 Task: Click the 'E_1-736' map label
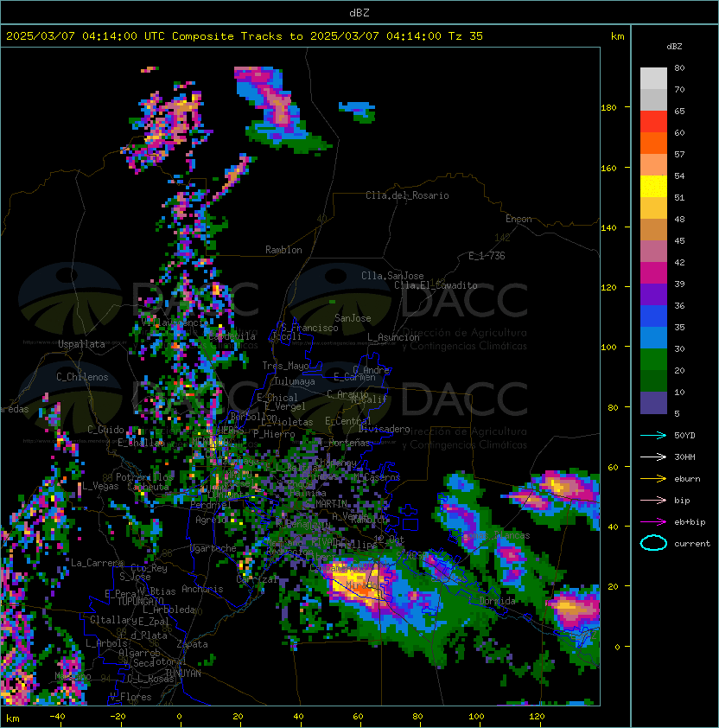487,256
